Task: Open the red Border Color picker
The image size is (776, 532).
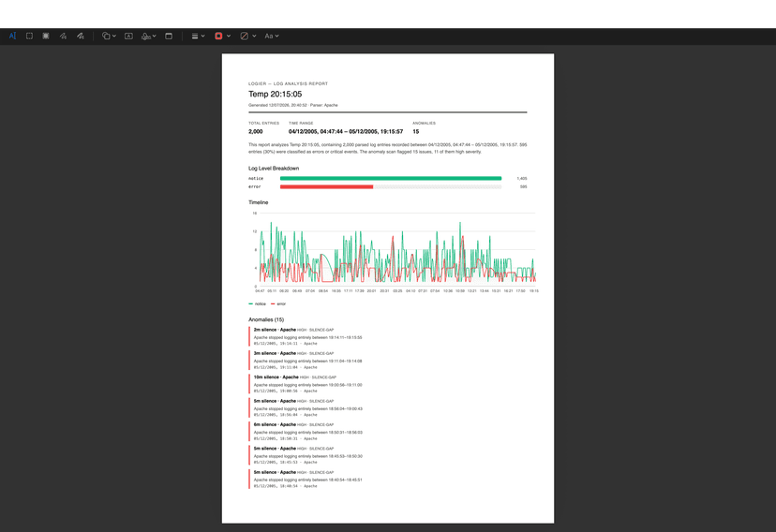Action: (x=222, y=36)
